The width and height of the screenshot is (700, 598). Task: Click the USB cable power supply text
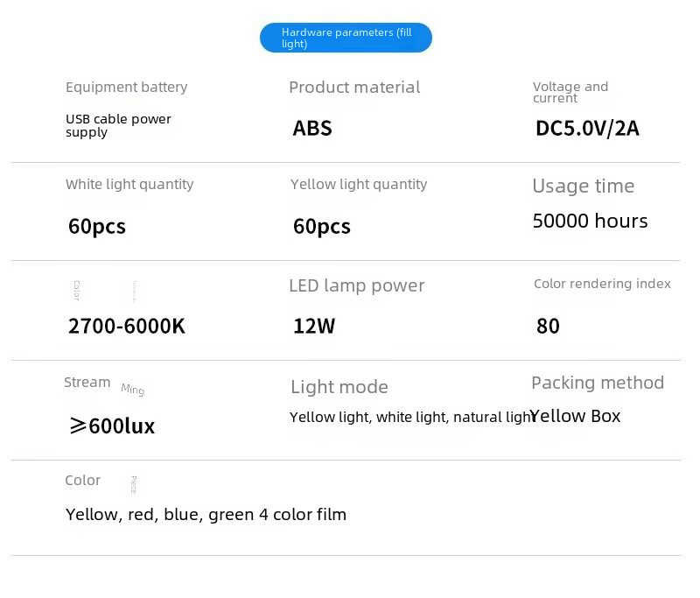(x=118, y=125)
